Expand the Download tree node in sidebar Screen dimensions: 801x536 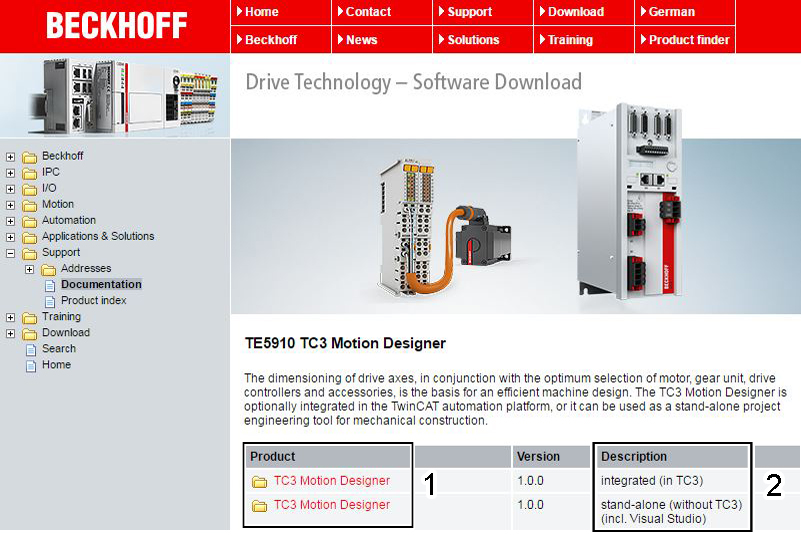click(x=10, y=334)
